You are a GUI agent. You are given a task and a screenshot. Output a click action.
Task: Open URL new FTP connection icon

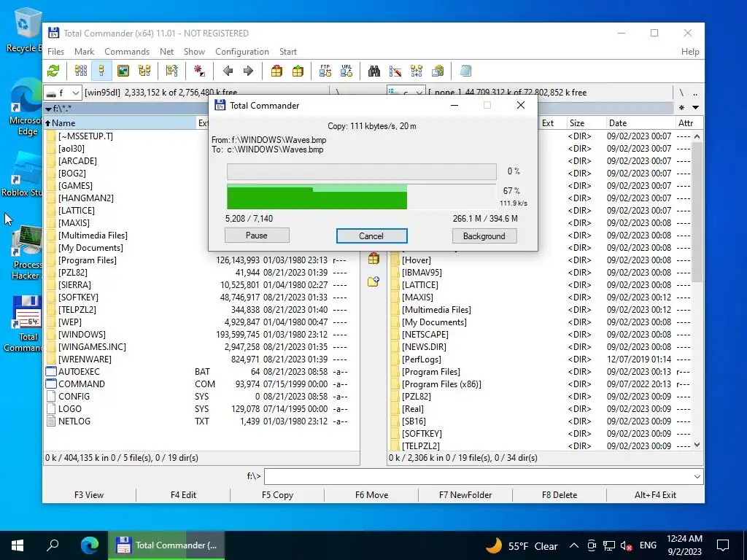pos(347,71)
